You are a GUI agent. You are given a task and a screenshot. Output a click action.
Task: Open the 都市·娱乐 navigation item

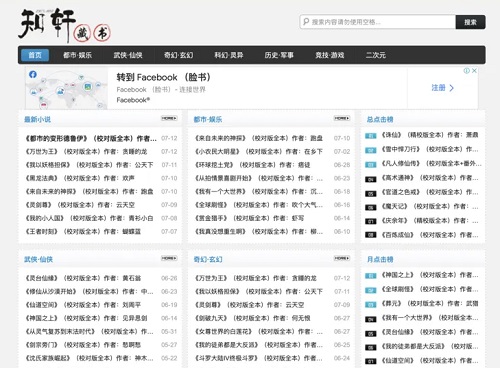pos(78,55)
